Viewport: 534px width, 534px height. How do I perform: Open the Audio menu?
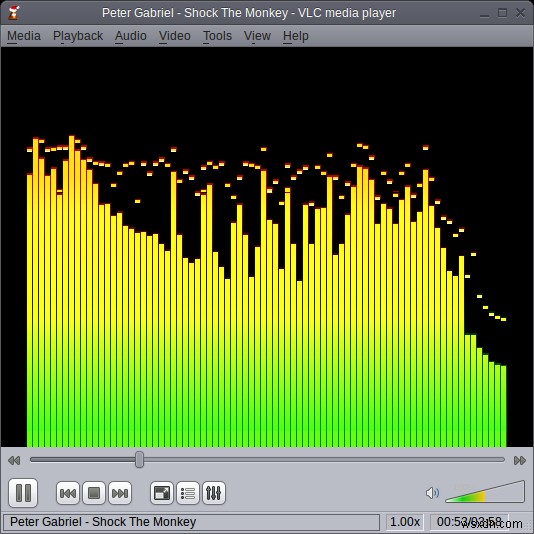coord(131,36)
